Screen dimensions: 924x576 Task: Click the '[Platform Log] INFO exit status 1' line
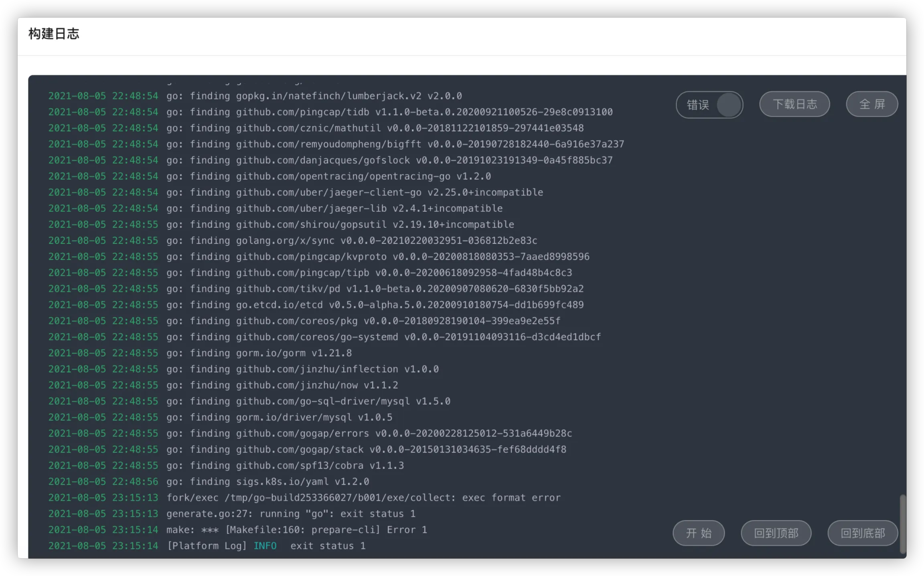click(266, 546)
